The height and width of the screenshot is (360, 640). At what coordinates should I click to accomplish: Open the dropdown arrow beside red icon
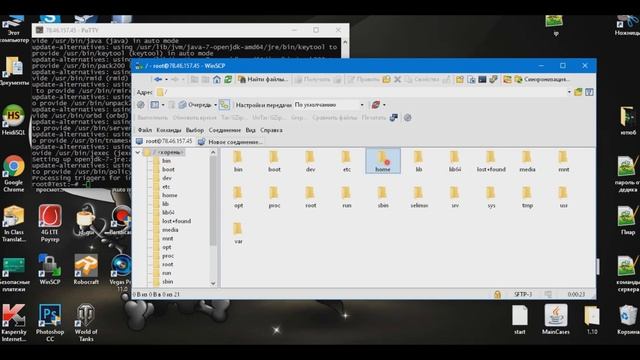click(x=384, y=105)
